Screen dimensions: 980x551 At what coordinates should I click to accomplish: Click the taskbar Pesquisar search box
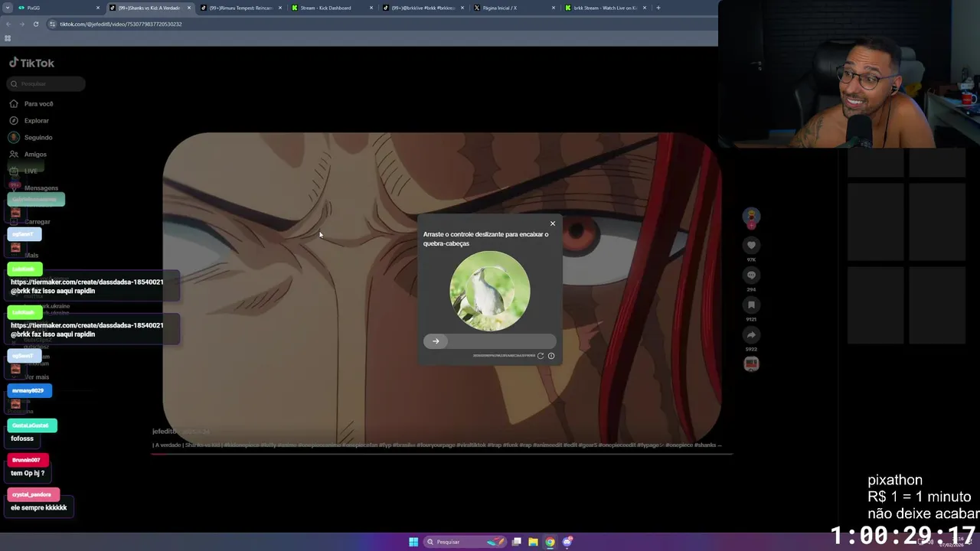click(x=465, y=542)
